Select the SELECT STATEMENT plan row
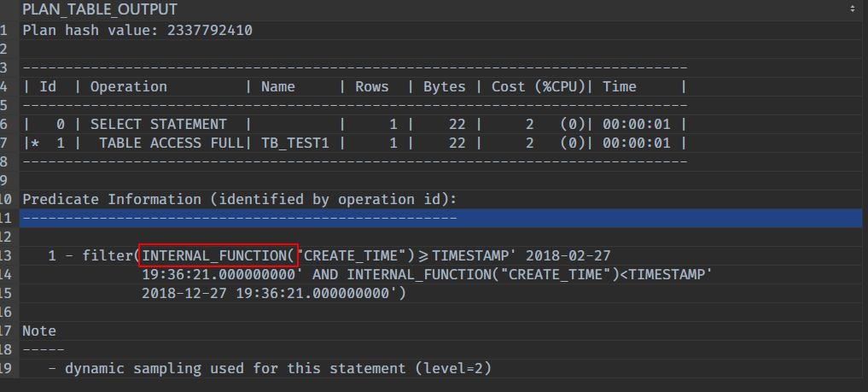Screen dimensions: 868x392 (440, 124)
